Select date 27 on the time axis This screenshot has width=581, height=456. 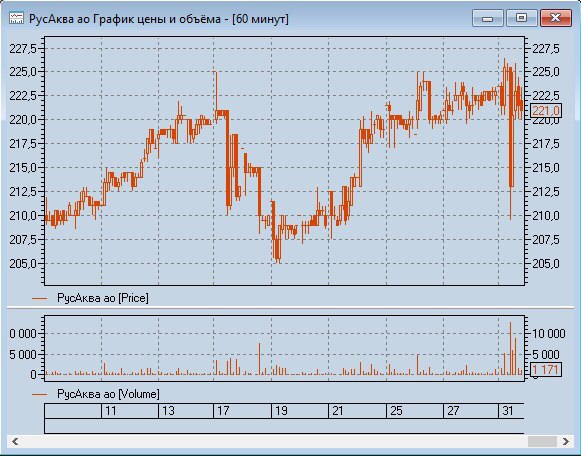point(453,411)
